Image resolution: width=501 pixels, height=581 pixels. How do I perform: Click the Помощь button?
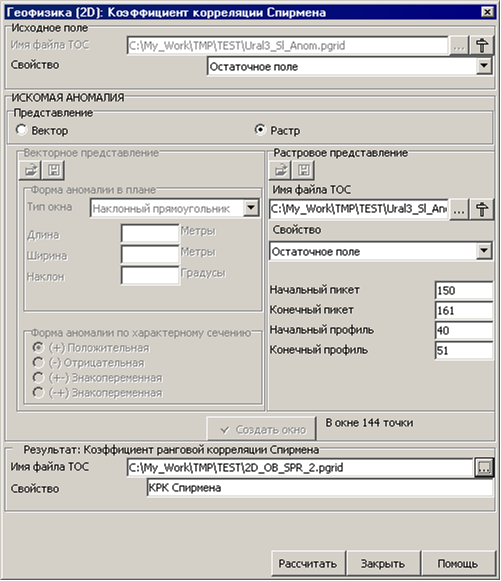[458, 563]
